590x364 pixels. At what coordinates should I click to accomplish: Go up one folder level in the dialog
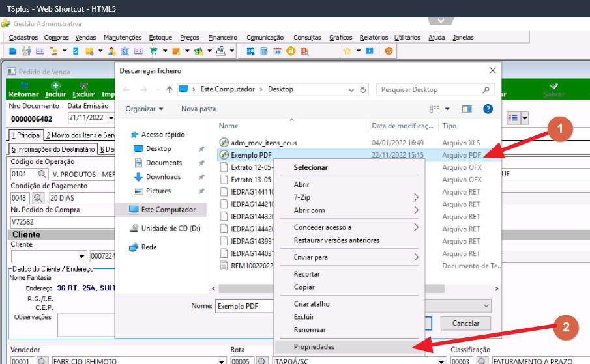(170, 89)
